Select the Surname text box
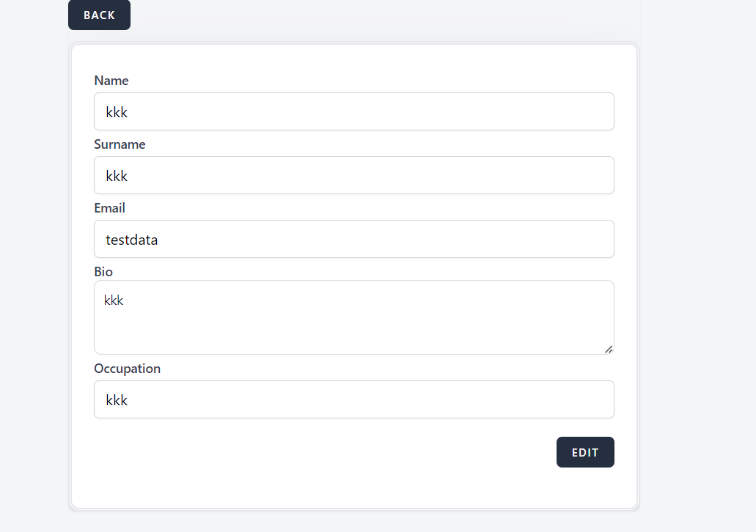This screenshot has height=532, width=756. [x=353, y=175]
